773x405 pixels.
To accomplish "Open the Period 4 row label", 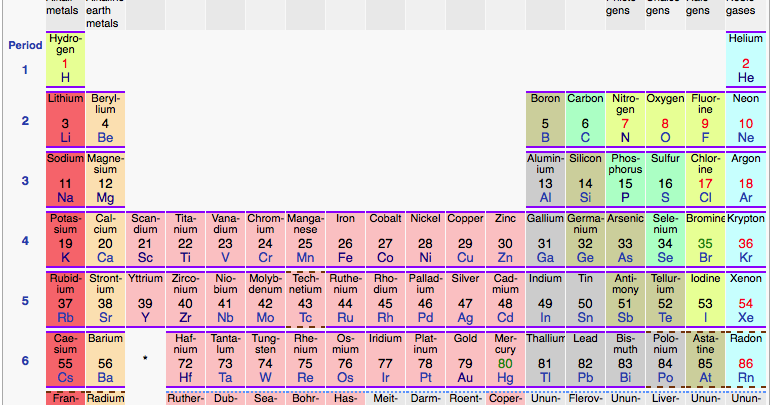I will 25,241.
